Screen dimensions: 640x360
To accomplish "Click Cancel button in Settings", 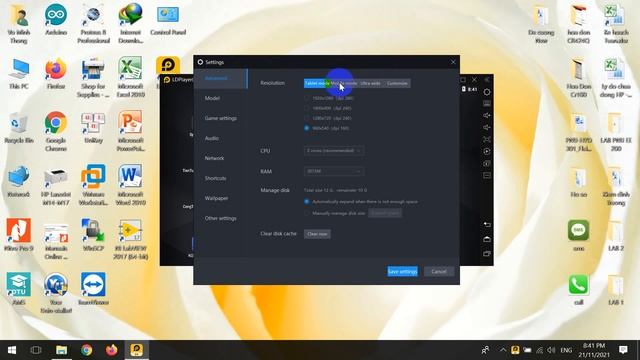I will 439,271.
